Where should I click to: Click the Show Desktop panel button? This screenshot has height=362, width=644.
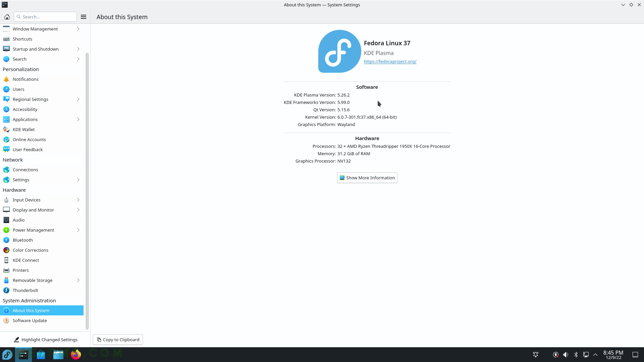point(635,354)
